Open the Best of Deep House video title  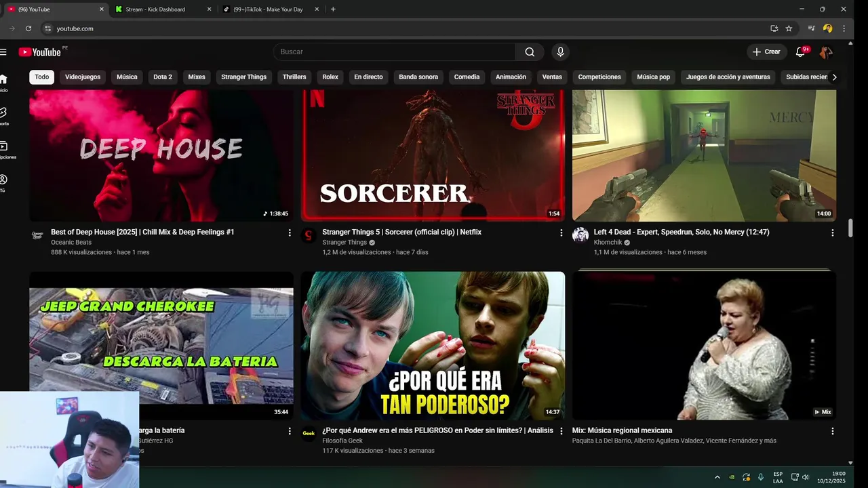[142, 232]
